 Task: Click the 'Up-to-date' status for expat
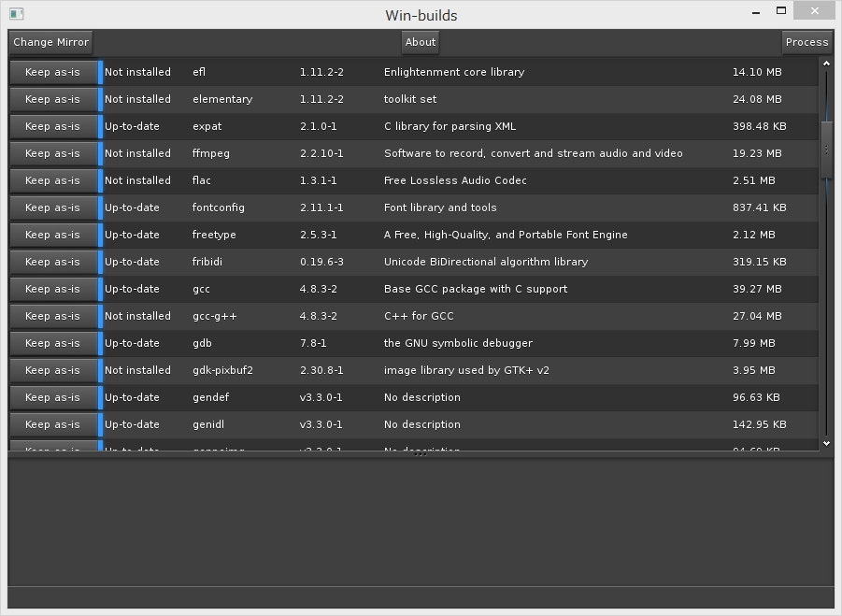pyautogui.click(x=132, y=126)
